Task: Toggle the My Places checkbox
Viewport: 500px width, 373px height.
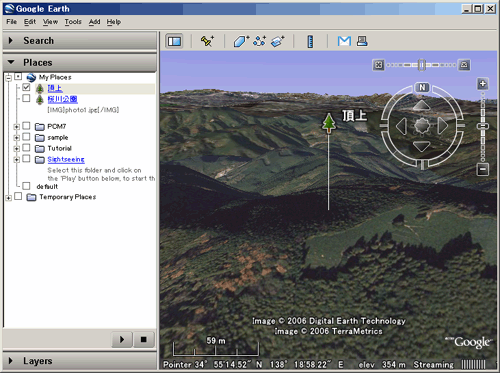Action: [18, 77]
